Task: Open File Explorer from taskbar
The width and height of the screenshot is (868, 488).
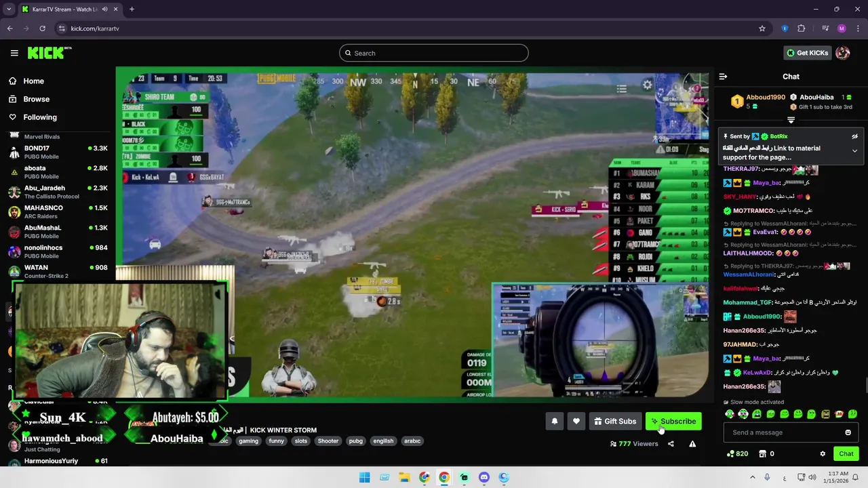Action: (x=404, y=477)
